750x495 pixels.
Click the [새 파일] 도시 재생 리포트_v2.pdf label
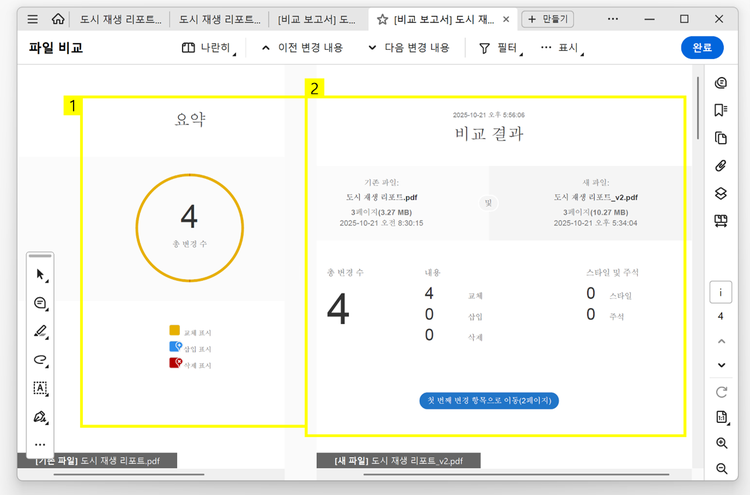pos(398,461)
